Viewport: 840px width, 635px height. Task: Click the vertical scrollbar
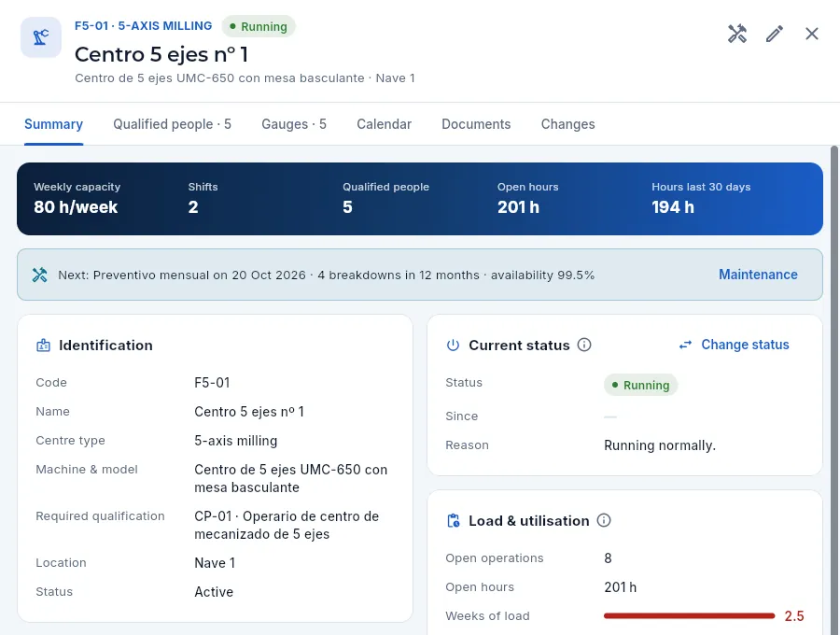click(834, 390)
